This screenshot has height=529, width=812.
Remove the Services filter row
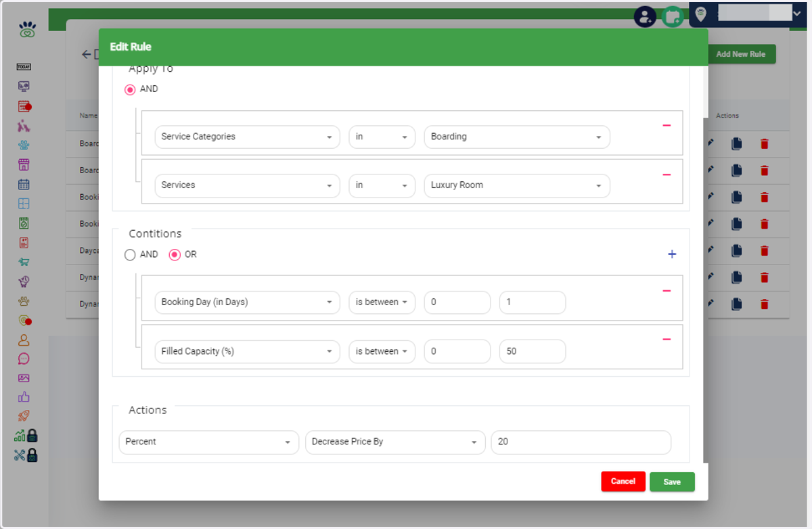click(667, 175)
